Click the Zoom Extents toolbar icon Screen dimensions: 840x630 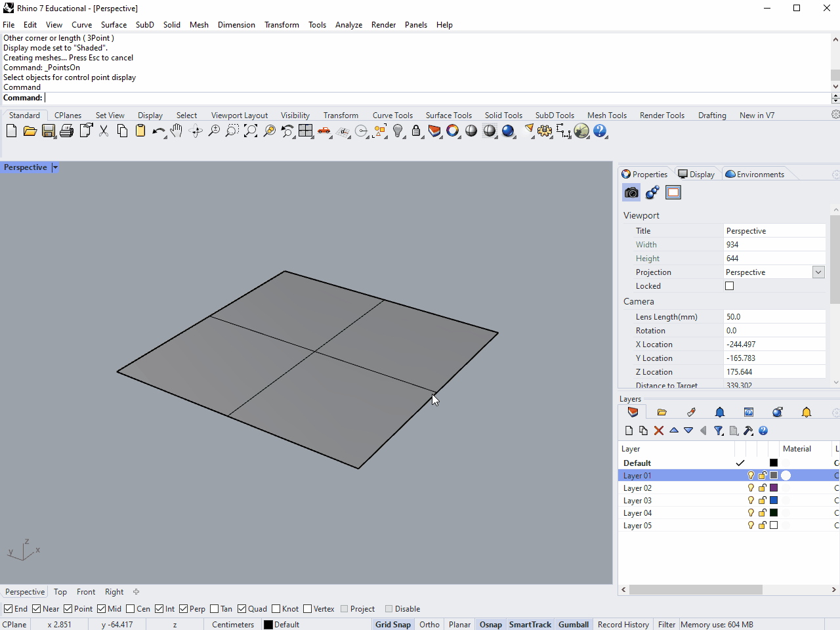click(x=251, y=131)
